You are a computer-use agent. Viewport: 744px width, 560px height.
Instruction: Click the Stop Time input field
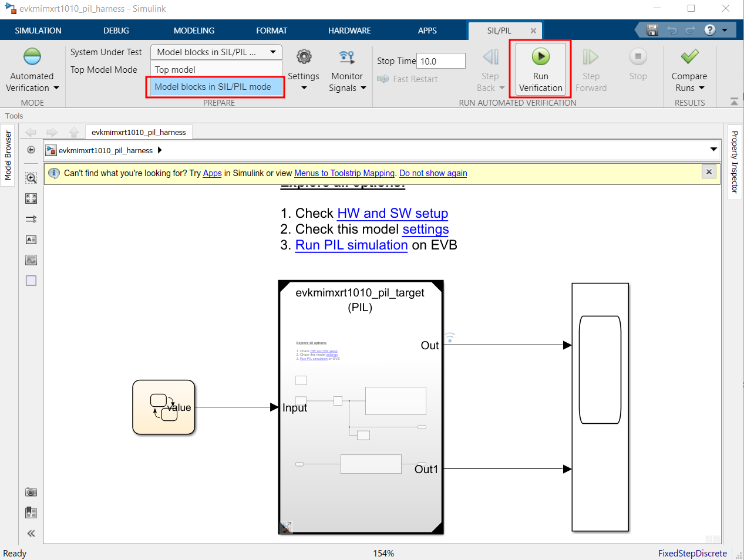tap(441, 61)
